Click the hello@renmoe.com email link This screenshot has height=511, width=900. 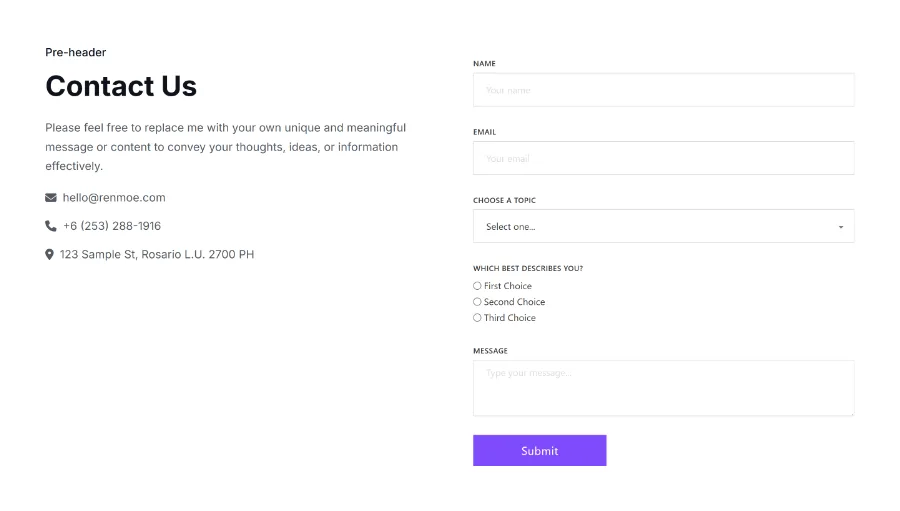pyautogui.click(x=114, y=198)
